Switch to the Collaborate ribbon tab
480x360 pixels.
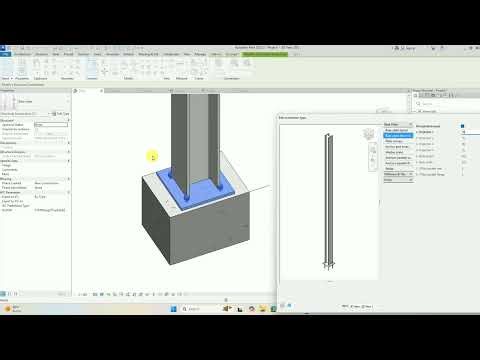[x=171, y=54]
